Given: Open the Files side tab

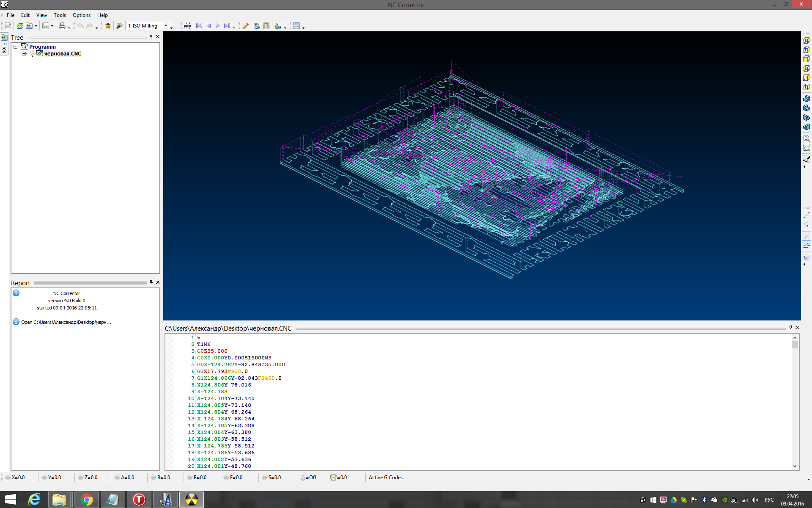Looking at the screenshot, I should coord(4,44).
